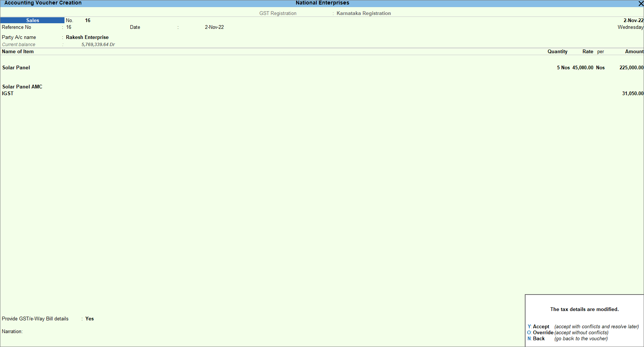Close the voucher creation screen
644x347 pixels.
(x=641, y=3)
